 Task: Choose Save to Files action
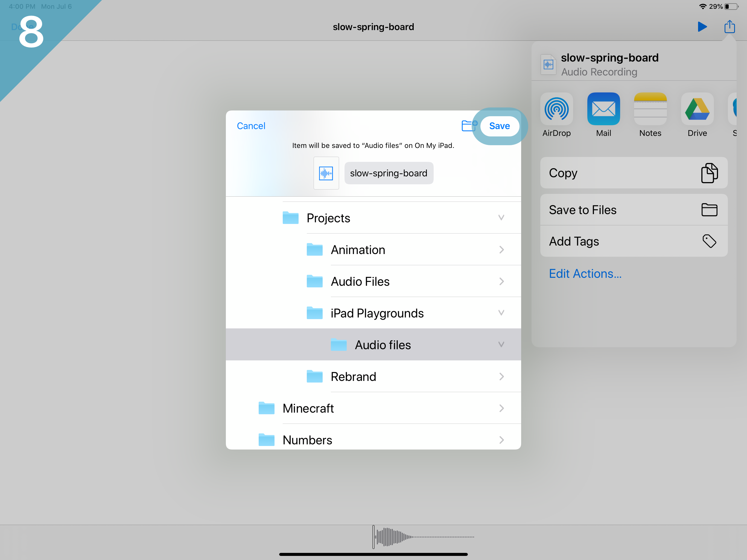pyautogui.click(x=634, y=210)
